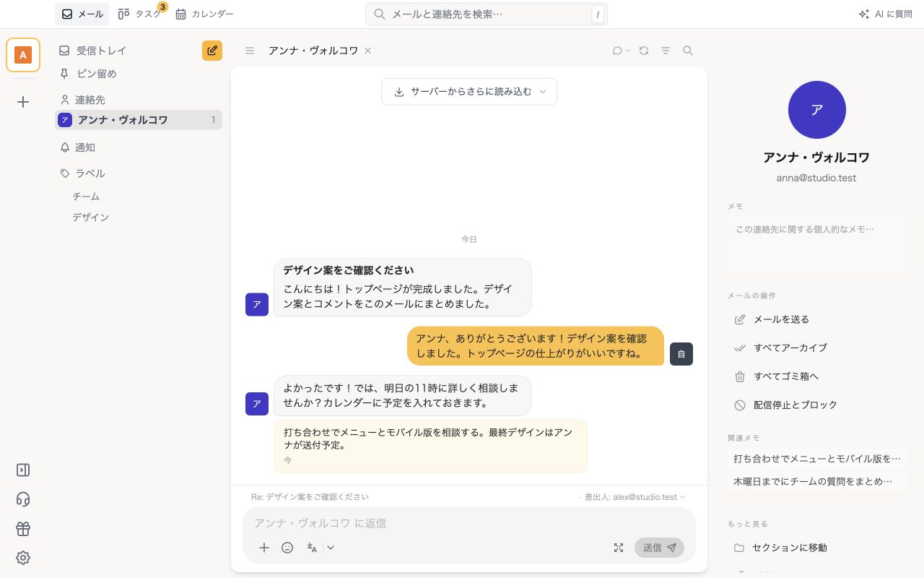Open the サーバーからさらに読み込む dropdown
Screen dimensions: 924x578
(x=469, y=92)
